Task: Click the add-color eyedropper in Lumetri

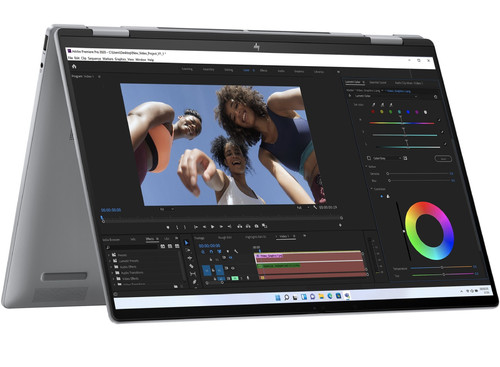Action: point(382,105)
